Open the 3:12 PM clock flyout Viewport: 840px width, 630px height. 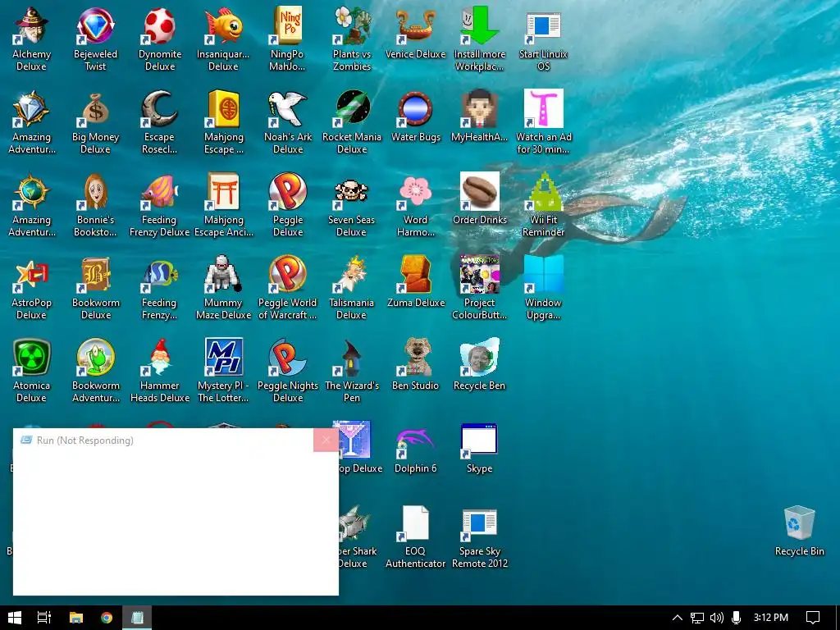[770, 618]
